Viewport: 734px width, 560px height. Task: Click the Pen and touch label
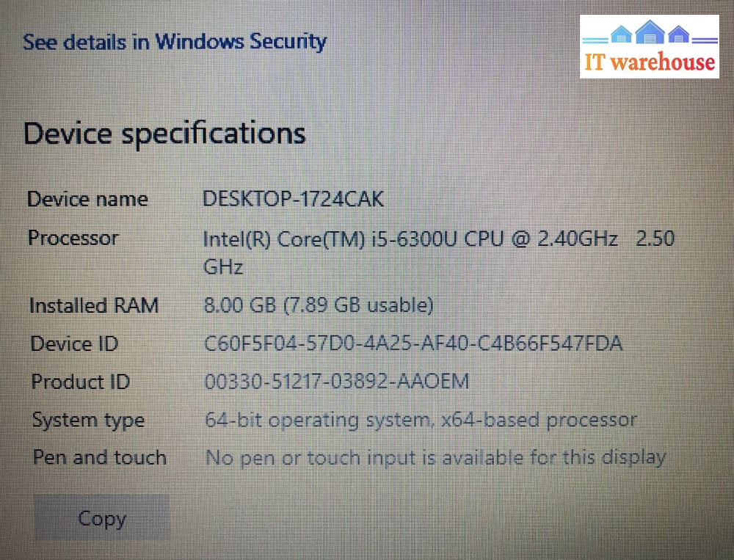99,457
